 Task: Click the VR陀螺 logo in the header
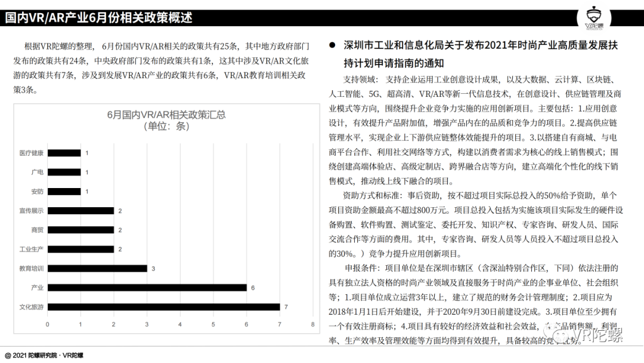[594, 18]
